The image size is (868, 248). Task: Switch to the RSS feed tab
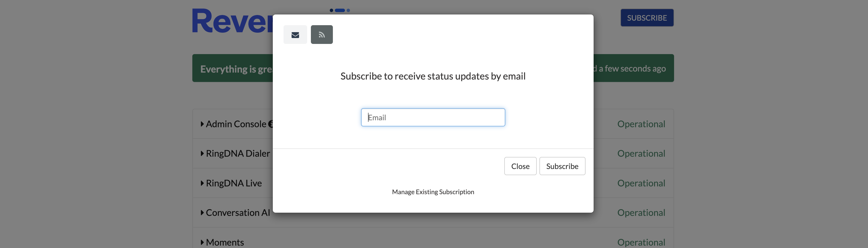321,35
